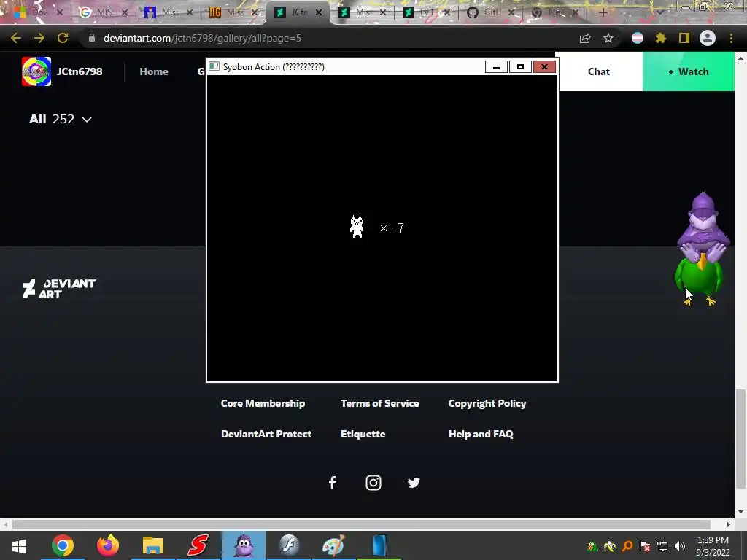The image size is (747, 560).
Task: Open the JCtn6798 username link
Action: point(80,71)
